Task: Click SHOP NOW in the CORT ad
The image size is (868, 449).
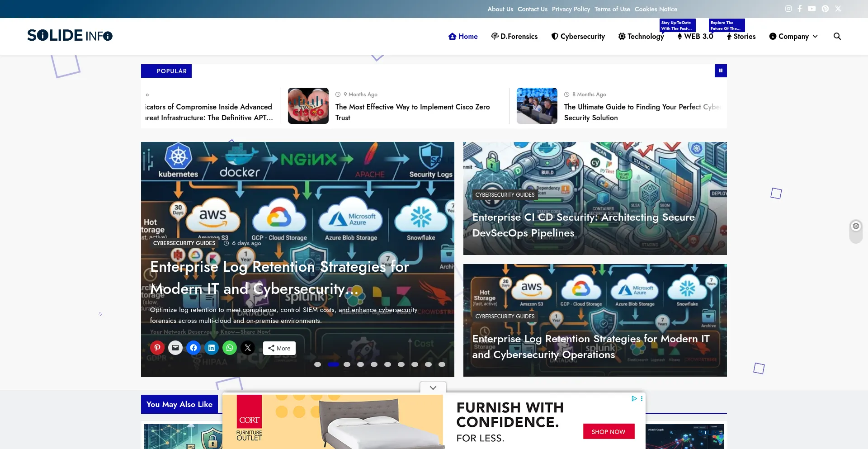Action: pos(609,431)
